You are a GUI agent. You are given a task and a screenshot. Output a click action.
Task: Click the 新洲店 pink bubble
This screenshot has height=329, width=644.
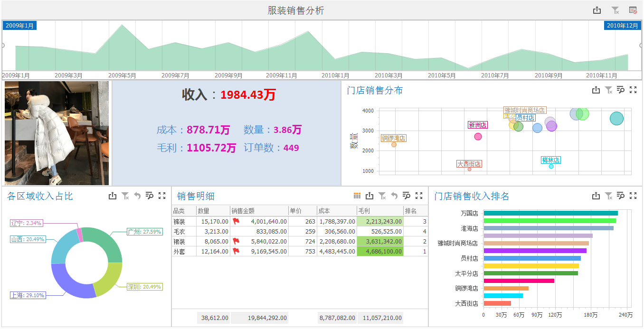coord(478,136)
